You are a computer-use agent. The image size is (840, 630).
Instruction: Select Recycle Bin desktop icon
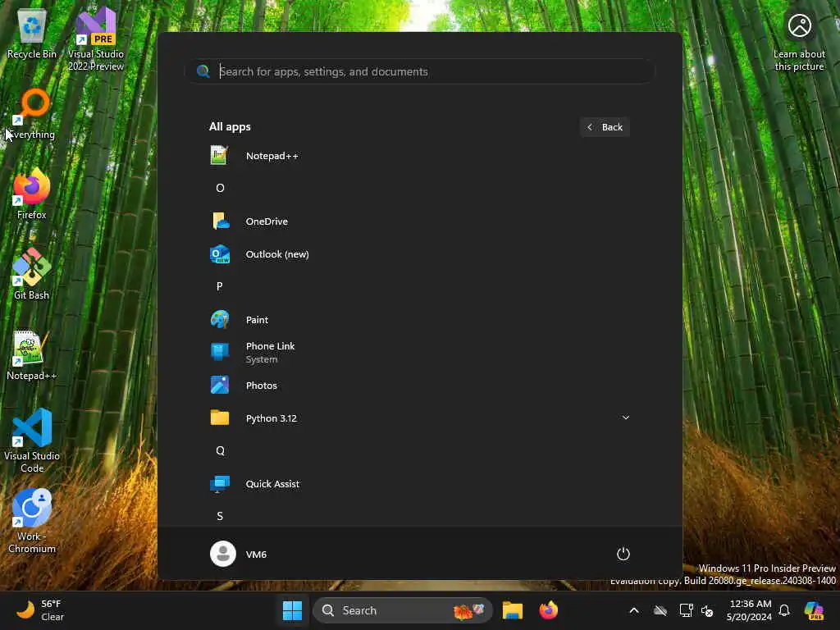pyautogui.click(x=32, y=34)
